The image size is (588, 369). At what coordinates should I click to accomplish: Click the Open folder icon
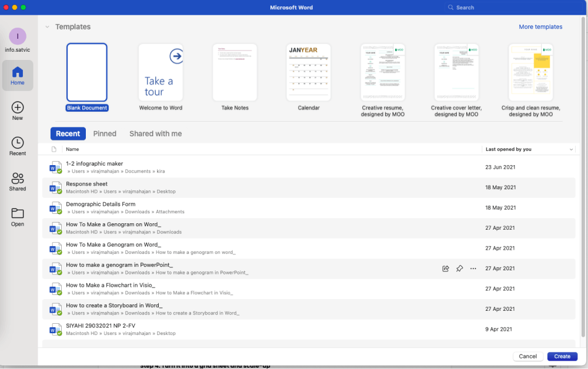18,214
